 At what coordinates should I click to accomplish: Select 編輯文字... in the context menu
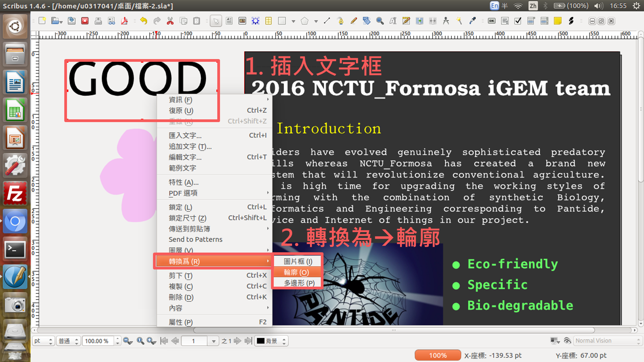(x=215, y=157)
